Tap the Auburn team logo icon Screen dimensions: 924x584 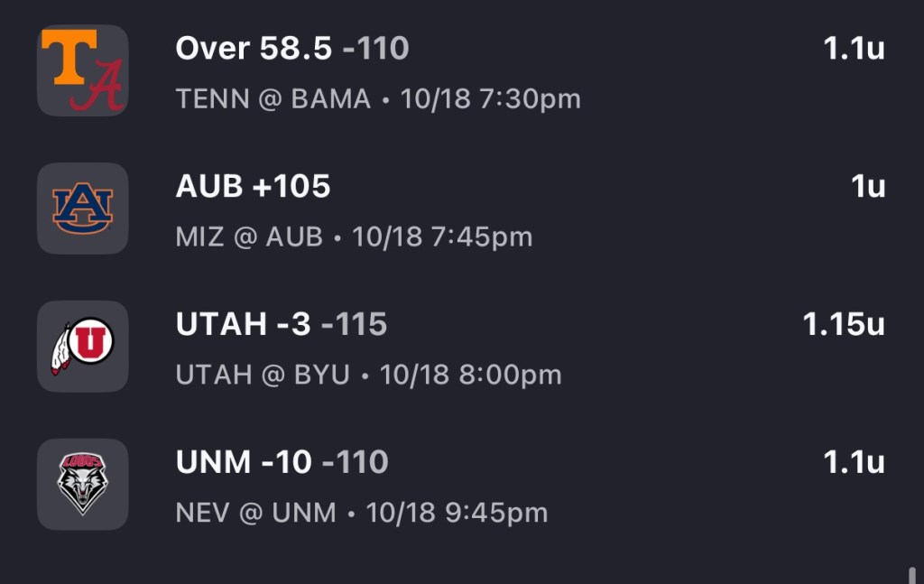pos(82,209)
